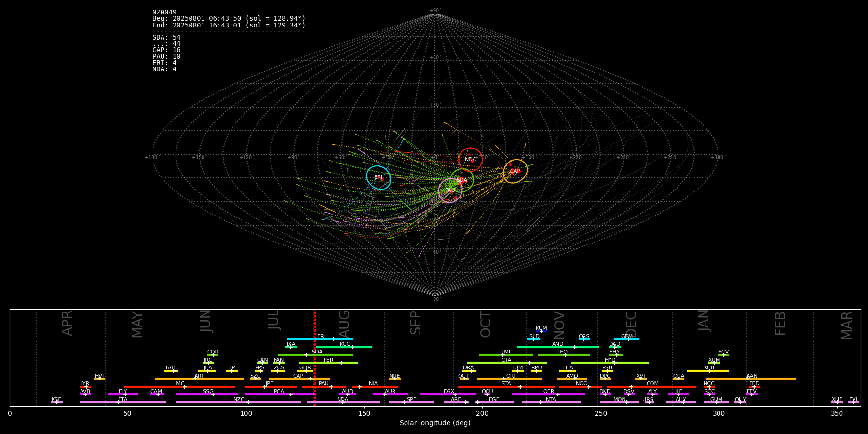Viewport: 868px width, 434px height.
Task: Select the Beg: 20250801 06:43:50 line
Action: pyautogui.click(x=229, y=19)
